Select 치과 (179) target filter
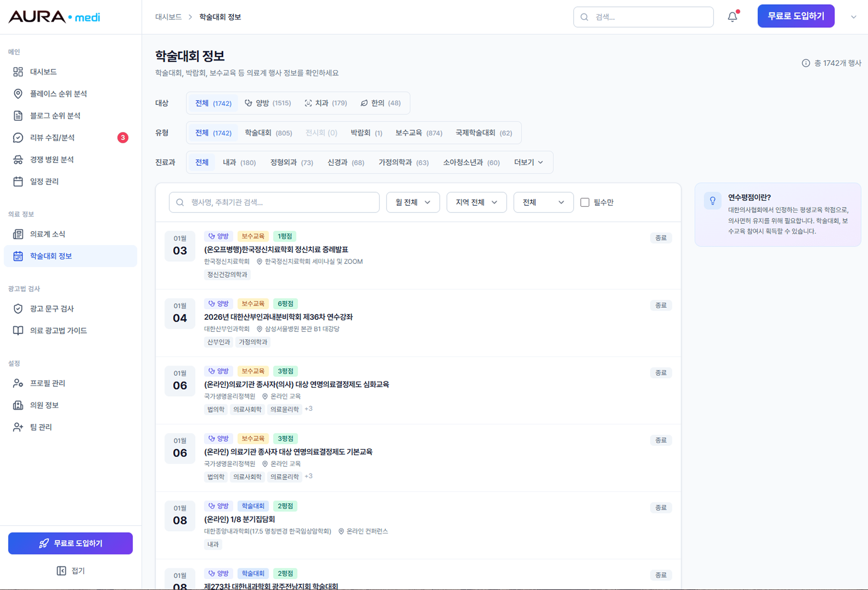The width and height of the screenshot is (868, 590). click(326, 103)
